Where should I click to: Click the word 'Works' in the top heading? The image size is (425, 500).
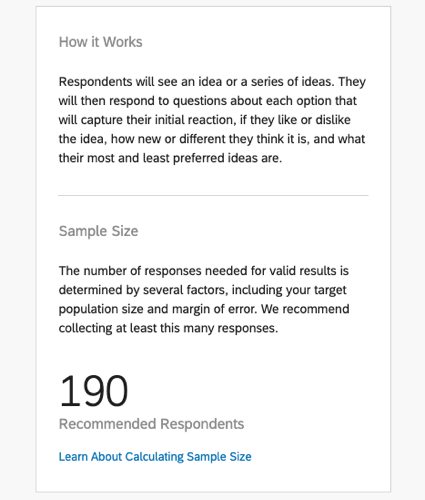coord(122,42)
